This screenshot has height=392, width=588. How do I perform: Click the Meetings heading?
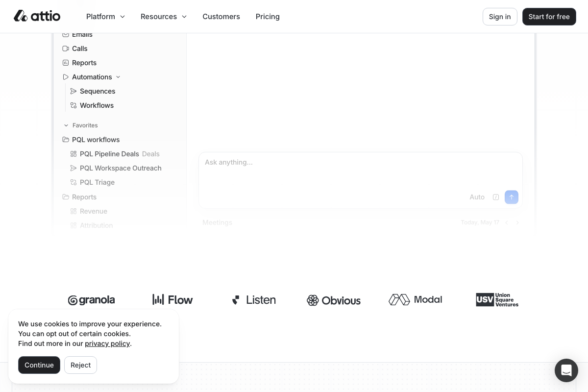[x=217, y=222]
